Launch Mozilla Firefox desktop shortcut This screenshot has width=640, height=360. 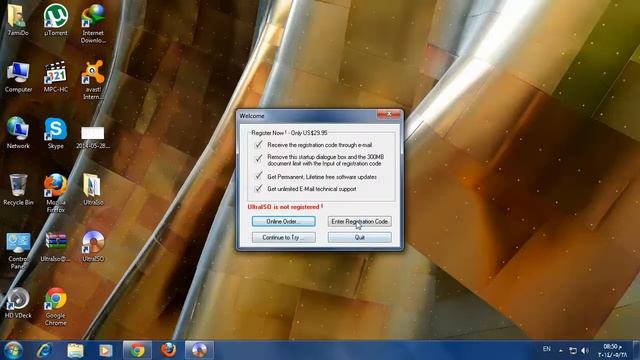[56, 193]
